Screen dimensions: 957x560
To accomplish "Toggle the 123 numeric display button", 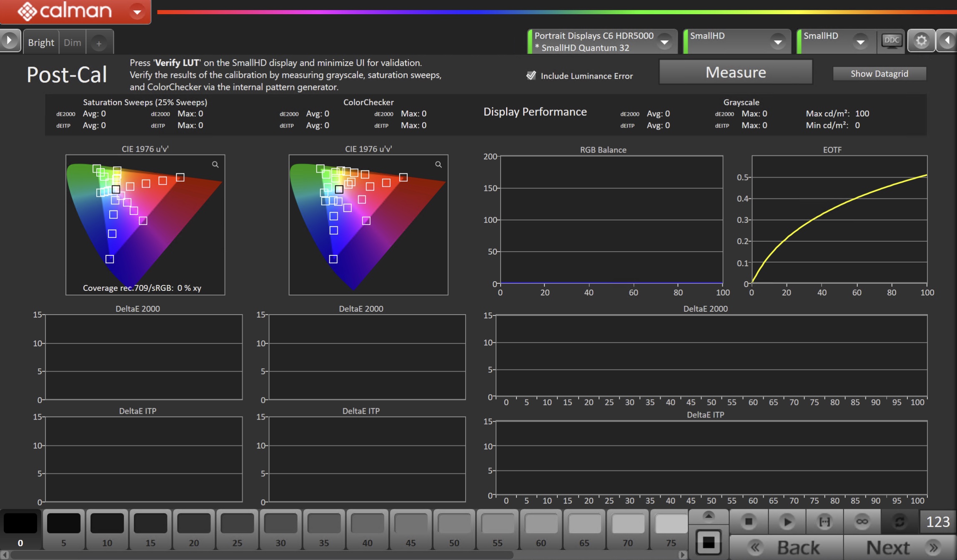I will [x=938, y=521].
